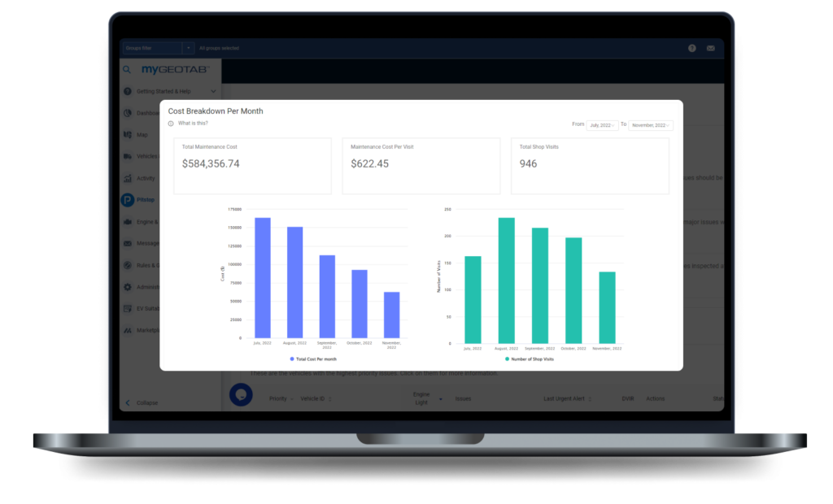Click the search magnifier next to MyGeotab logo
833x504 pixels.
[x=126, y=70]
